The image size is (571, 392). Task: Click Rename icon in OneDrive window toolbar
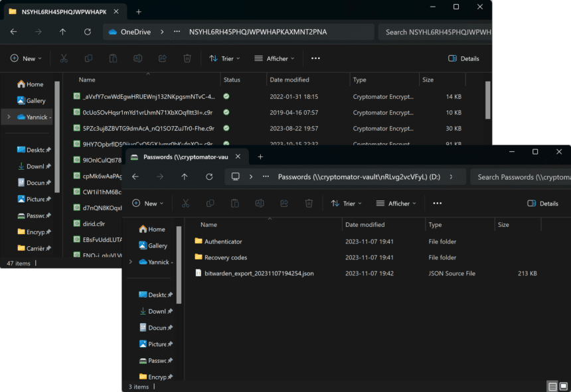click(x=137, y=58)
